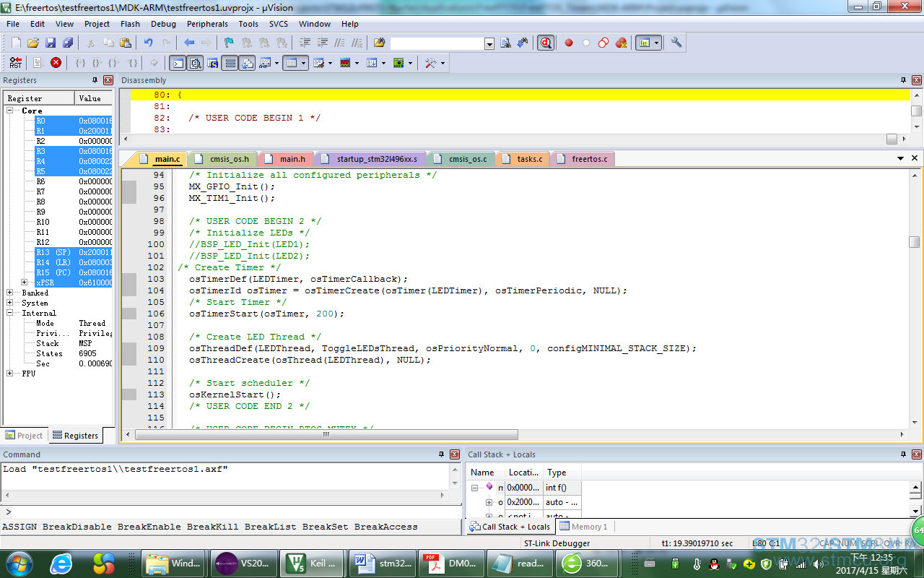Click the Step Into braces icon

(x=80, y=63)
